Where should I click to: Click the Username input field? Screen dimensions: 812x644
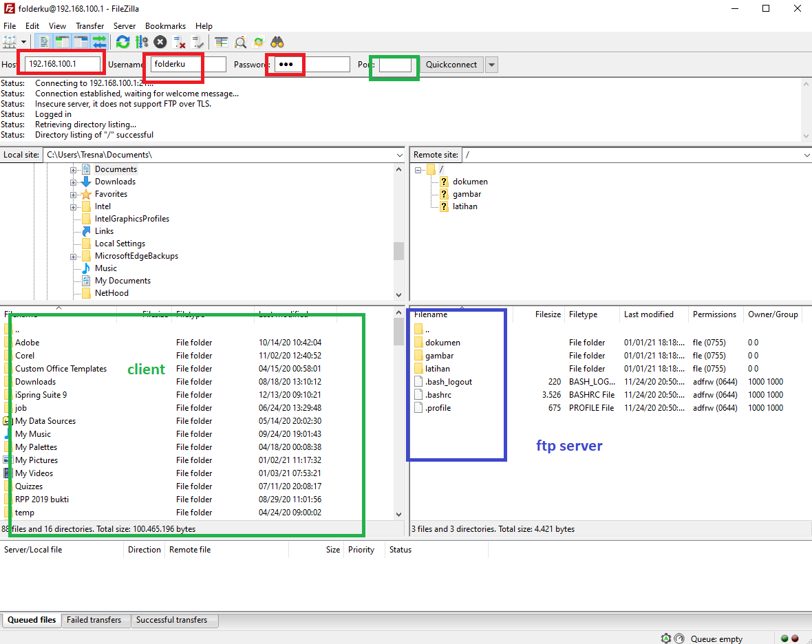(189, 64)
